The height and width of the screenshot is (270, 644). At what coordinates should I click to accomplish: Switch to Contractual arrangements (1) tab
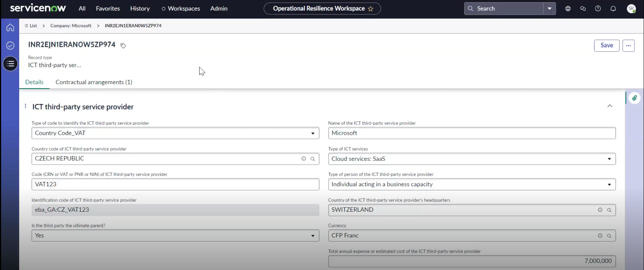[x=94, y=82]
